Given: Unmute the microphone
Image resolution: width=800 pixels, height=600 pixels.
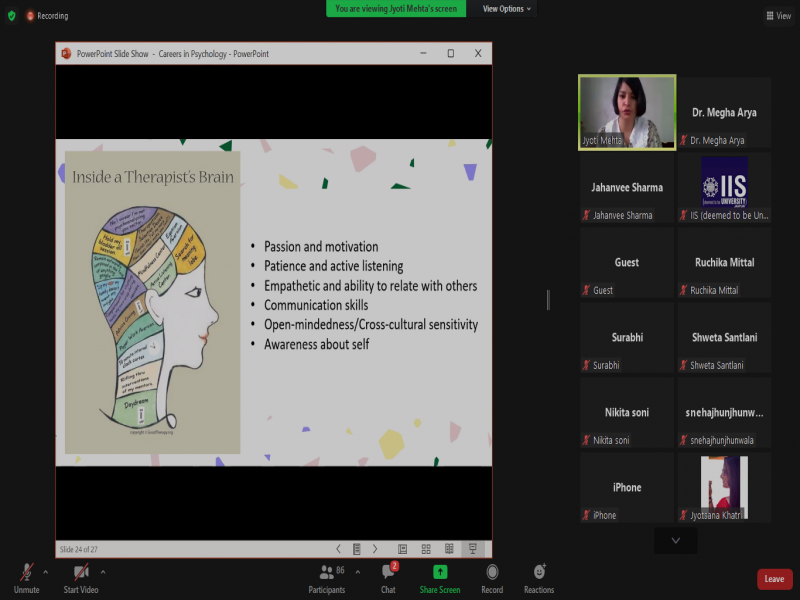Looking at the screenshot, I should (27, 574).
